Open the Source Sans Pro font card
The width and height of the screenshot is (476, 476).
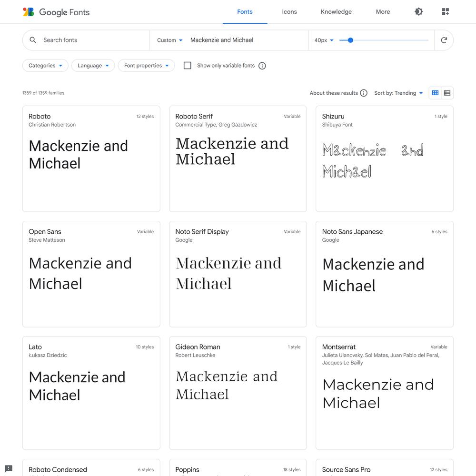point(385,468)
